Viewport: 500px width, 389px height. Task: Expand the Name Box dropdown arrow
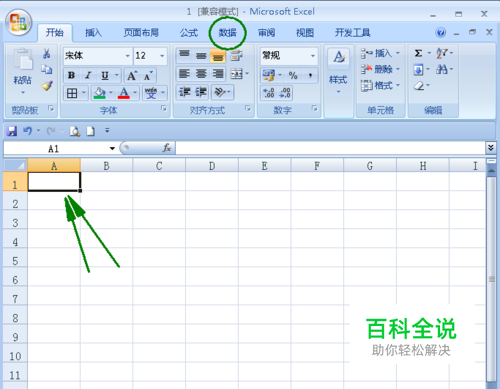tap(112, 149)
